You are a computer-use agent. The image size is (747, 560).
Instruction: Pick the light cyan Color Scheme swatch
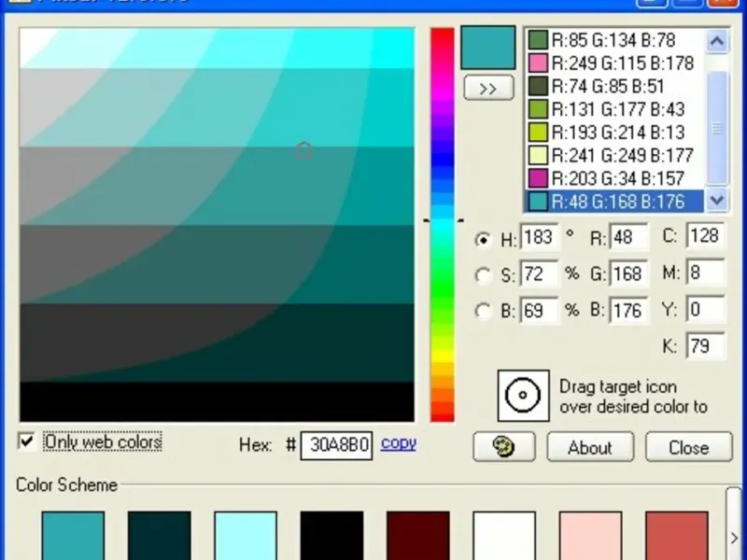tap(246, 536)
